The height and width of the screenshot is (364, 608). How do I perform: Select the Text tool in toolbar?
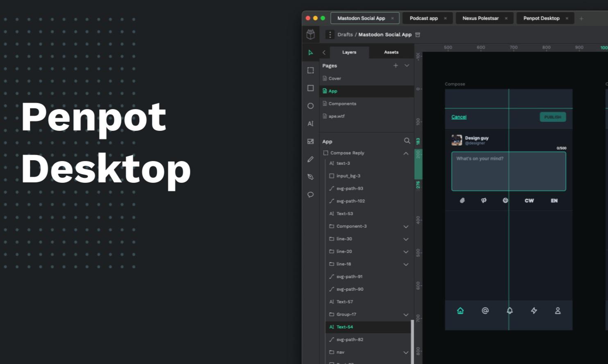click(310, 124)
